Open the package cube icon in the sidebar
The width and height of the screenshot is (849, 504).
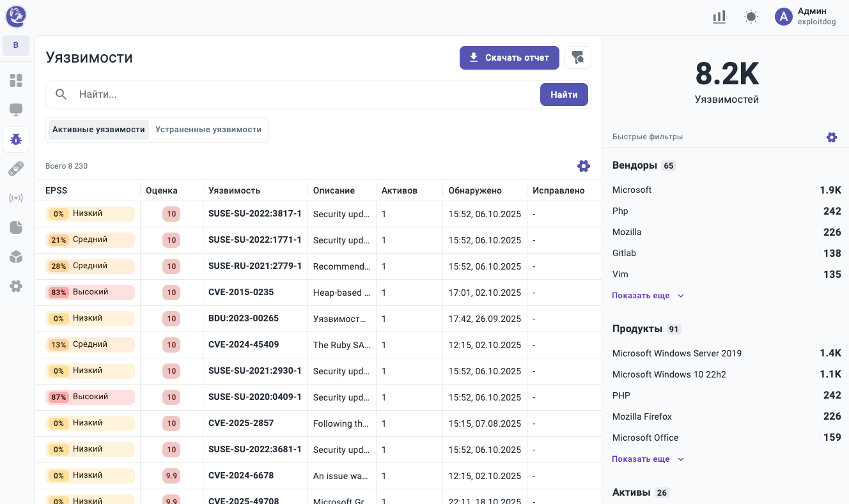[x=16, y=257]
